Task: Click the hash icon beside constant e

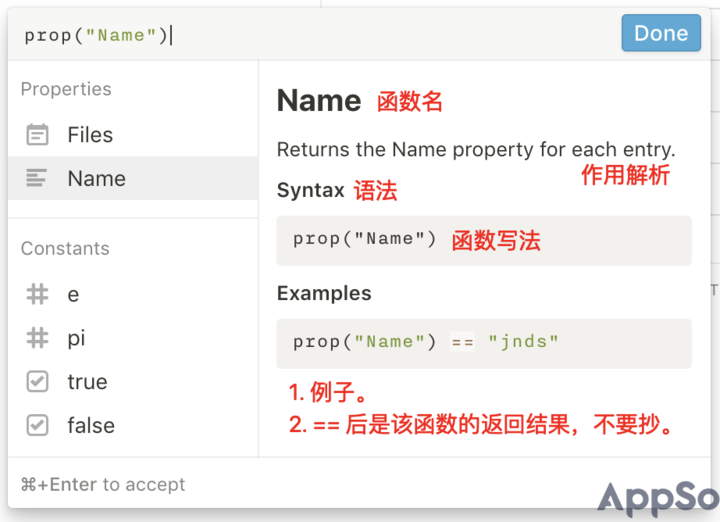Action: pyautogui.click(x=37, y=294)
